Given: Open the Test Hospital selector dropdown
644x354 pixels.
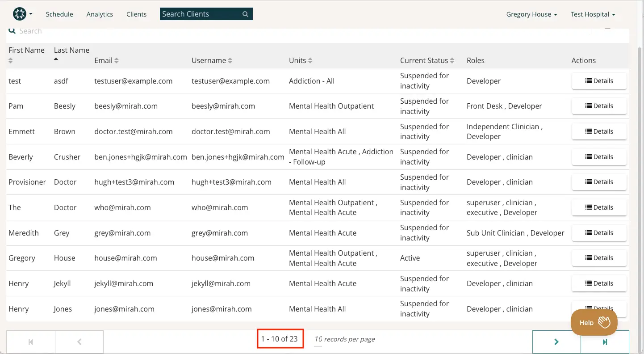Looking at the screenshot, I should coord(593,14).
